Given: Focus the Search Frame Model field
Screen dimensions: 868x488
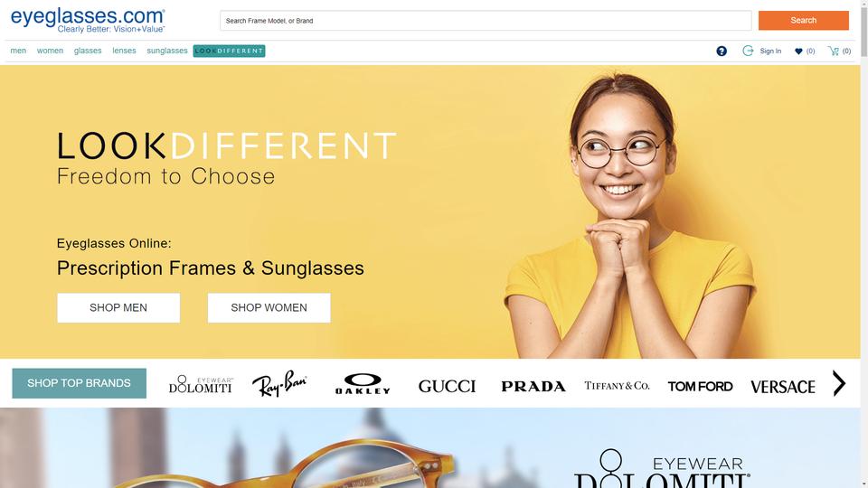Looking at the screenshot, I should (486, 21).
